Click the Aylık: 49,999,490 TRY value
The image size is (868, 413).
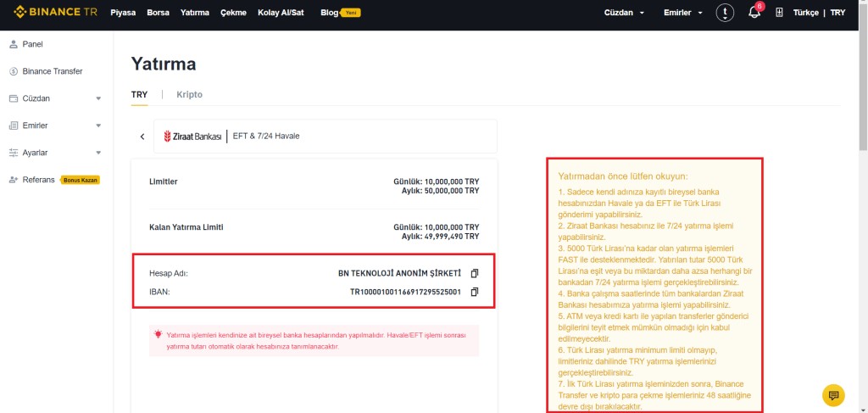[x=441, y=237]
